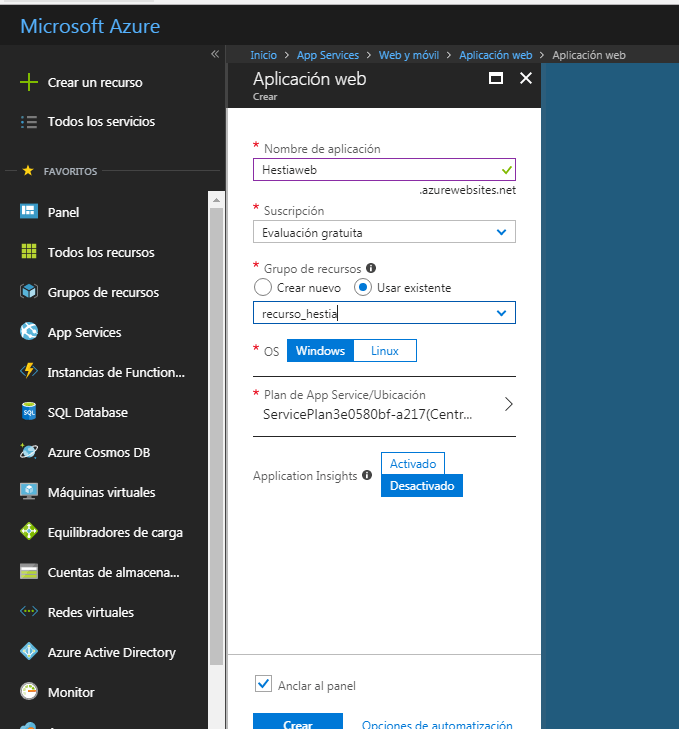Viewport: 679px width, 729px height.
Task: Open Todos los servicios menu item
Action: [x=101, y=121]
